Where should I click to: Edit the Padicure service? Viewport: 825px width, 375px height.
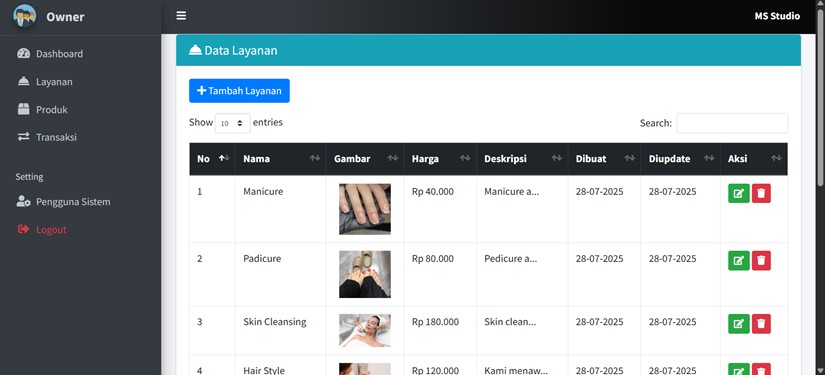739,260
